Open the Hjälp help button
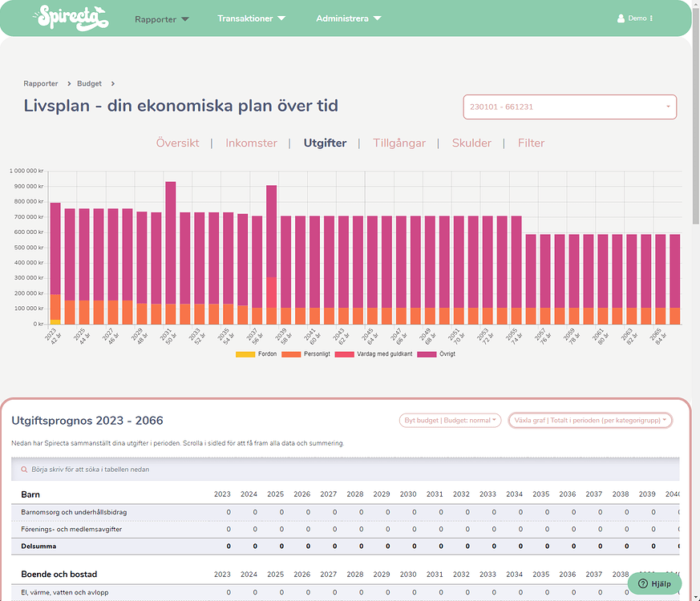This screenshot has width=700, height=601. (x=654, y=583)
